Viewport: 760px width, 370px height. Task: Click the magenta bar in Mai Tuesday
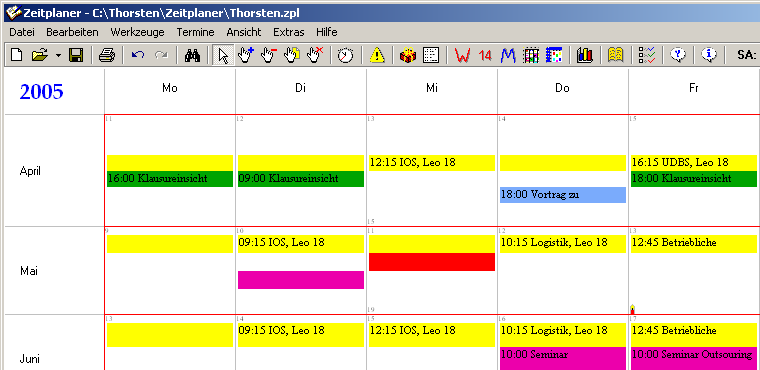coord(301,280)
